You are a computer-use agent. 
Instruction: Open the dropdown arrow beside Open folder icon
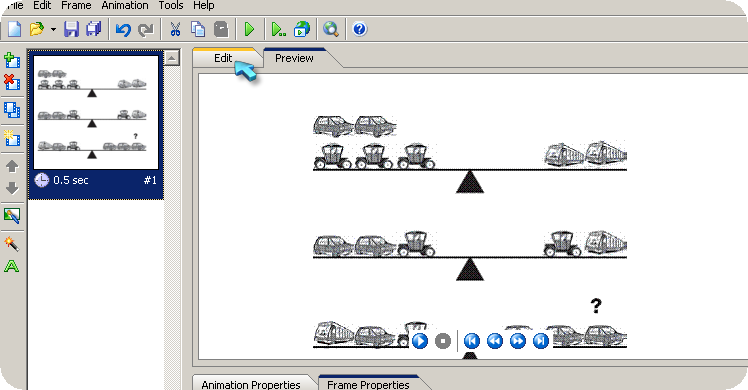53,30
